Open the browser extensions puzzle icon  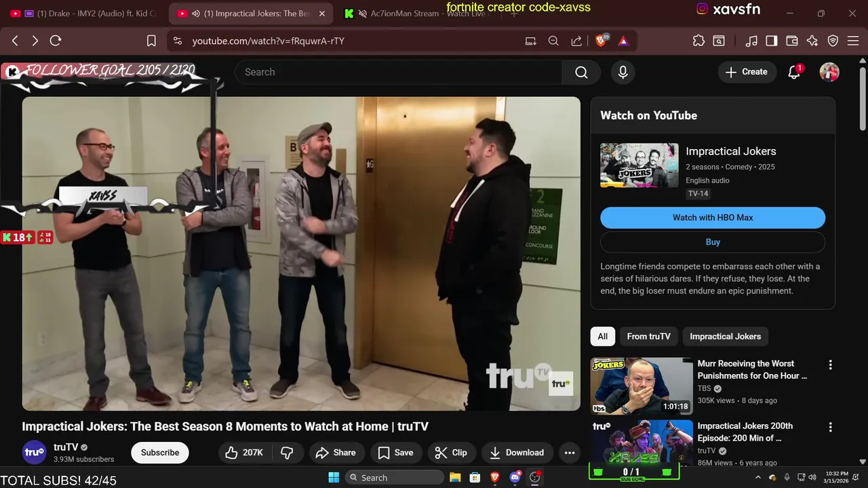point(698,41)
